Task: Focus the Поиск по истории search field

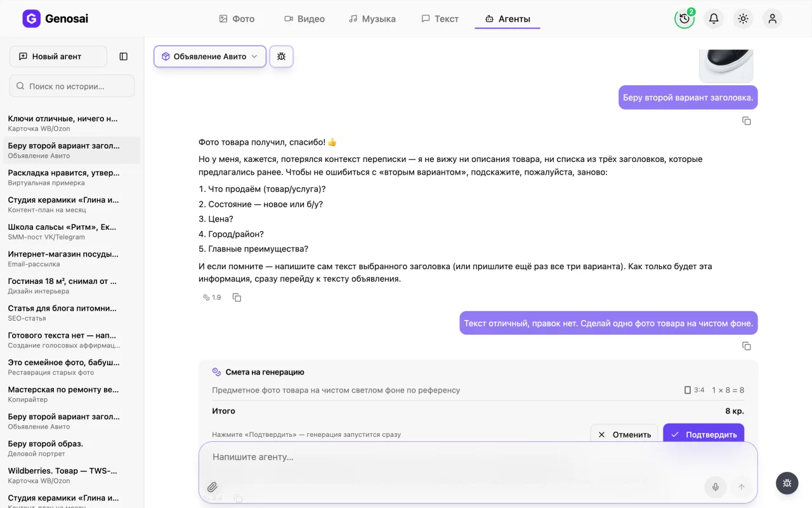Action: (72, 86)
